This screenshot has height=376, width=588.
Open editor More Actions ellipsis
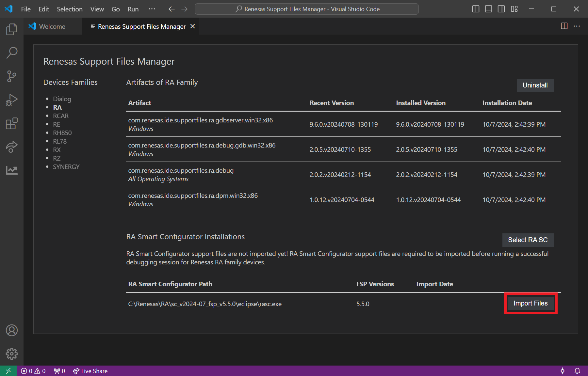[x=577, y=26]
